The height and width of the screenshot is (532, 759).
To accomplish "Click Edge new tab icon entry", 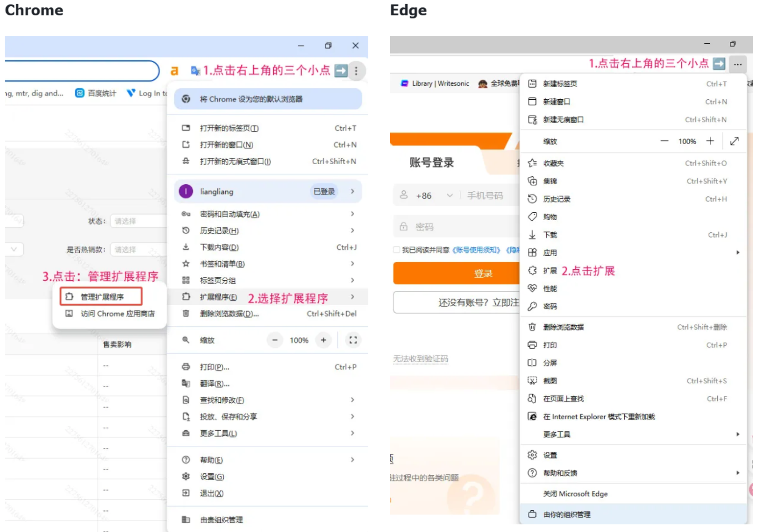I will tap(633, 84).
